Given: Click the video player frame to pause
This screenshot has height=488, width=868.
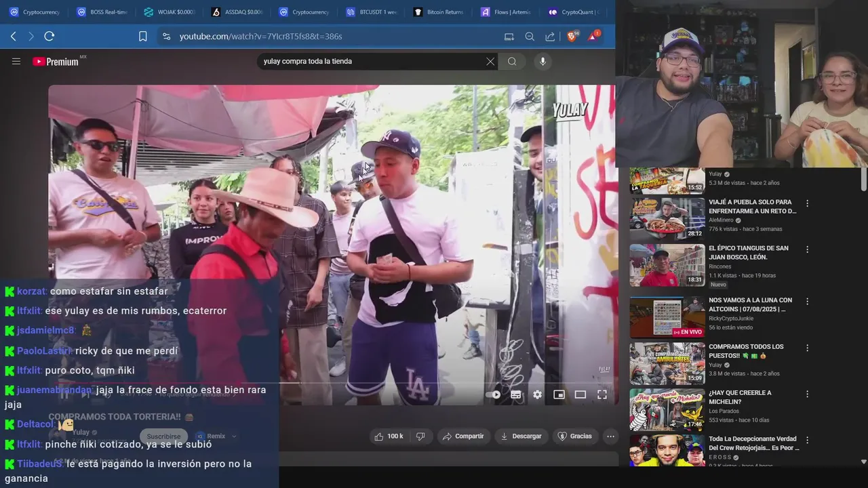Looking at the screenshot, I should [332, 244].
